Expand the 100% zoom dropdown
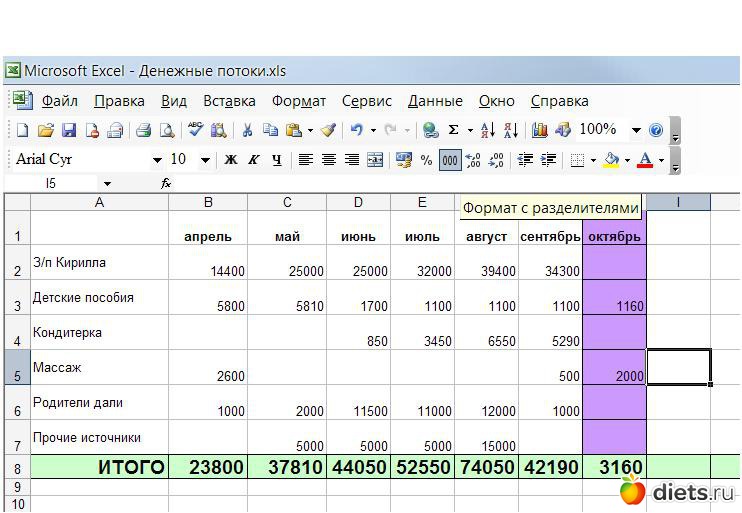 [635, 130]
